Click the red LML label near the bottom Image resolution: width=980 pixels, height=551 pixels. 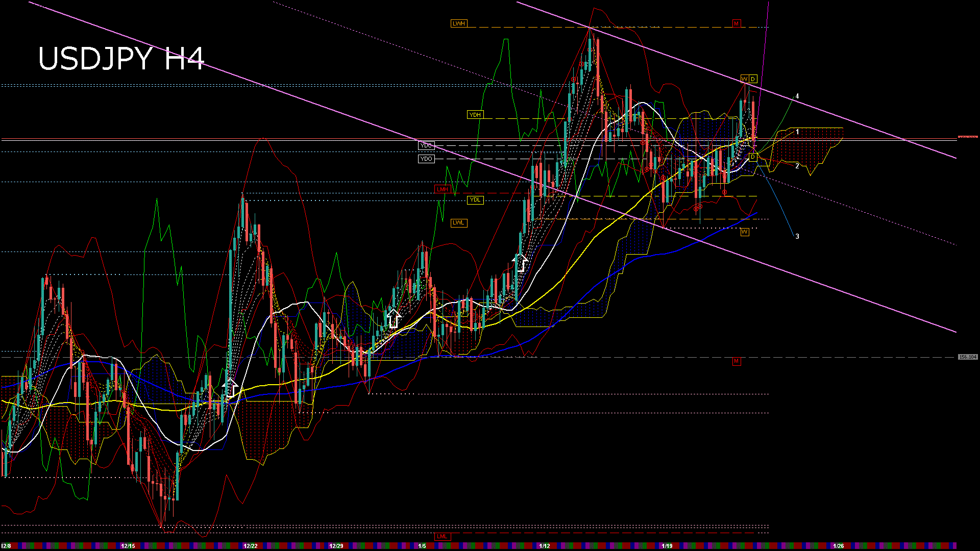tap(443, 536)
